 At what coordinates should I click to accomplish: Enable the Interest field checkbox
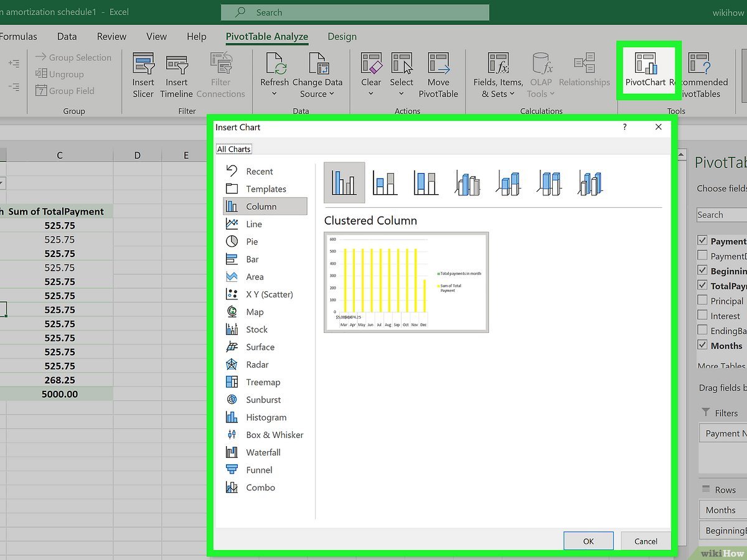703,315
